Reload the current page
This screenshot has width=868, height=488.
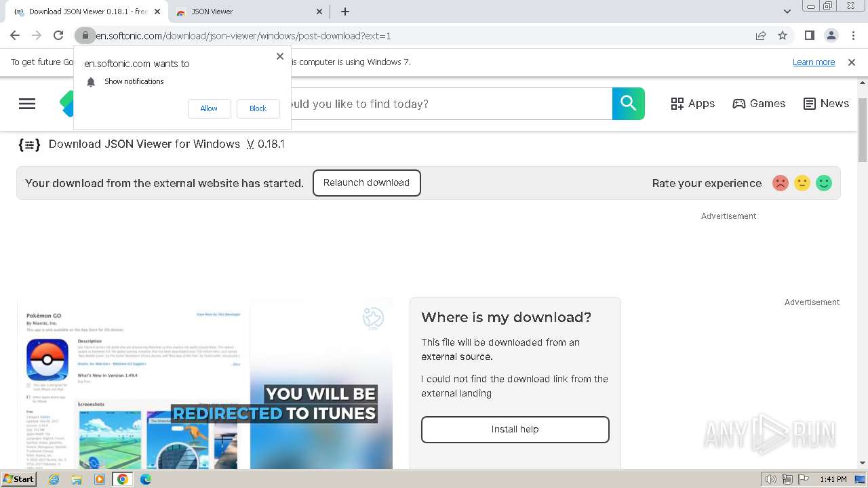[58, 35]
